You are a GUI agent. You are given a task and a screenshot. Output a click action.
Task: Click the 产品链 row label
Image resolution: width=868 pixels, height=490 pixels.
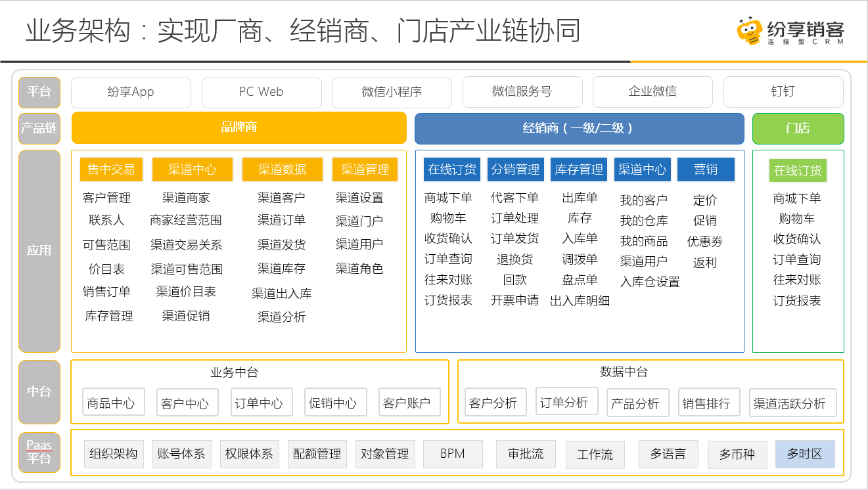39,128
